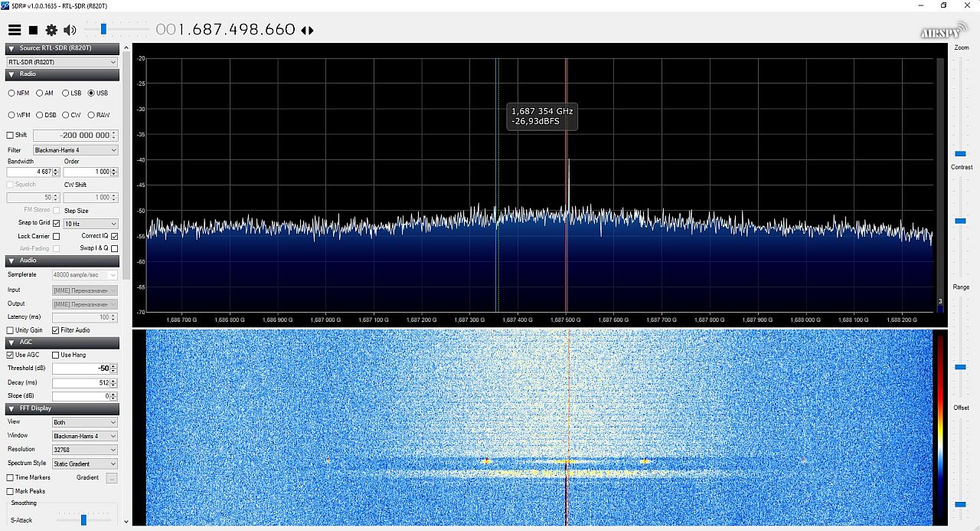Click the Slope (dB) stepper arrows
Screen dimensions: 980x531
pyautogui.click(x=114, y=396)
